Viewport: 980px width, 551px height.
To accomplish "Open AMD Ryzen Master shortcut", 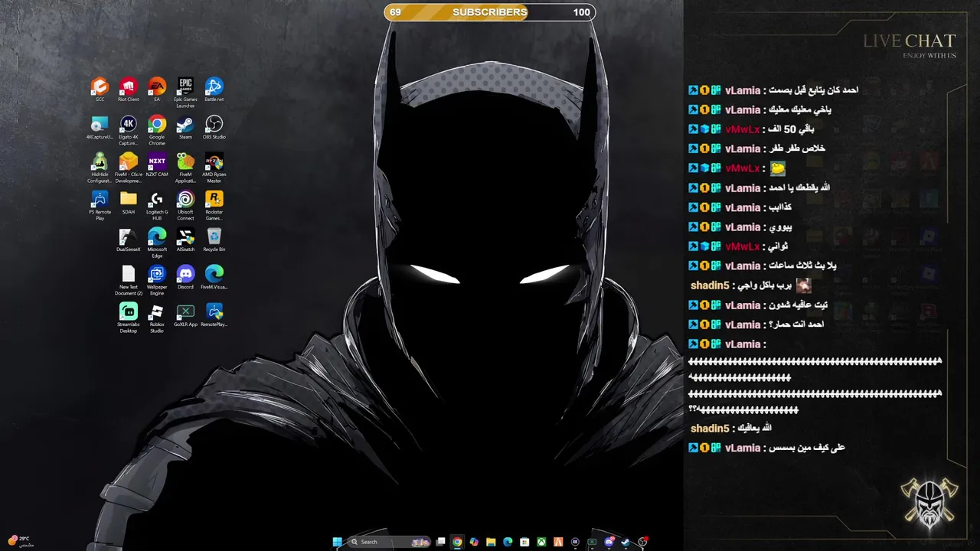I will [x=214, y=168].
